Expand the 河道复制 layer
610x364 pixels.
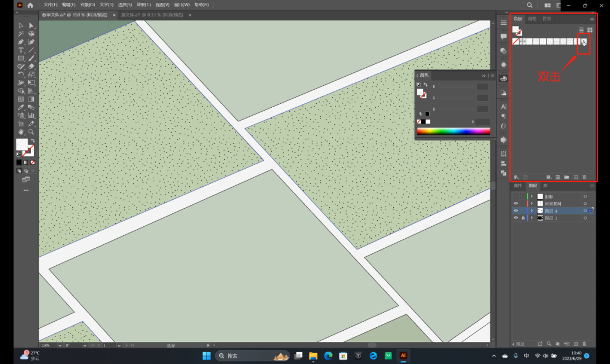tap(532, 204)
